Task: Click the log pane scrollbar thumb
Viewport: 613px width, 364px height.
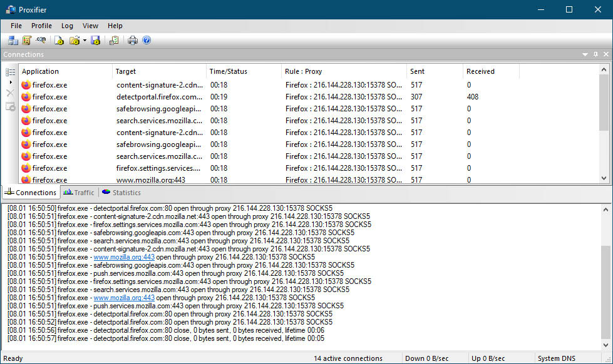Action: point(605,292)
